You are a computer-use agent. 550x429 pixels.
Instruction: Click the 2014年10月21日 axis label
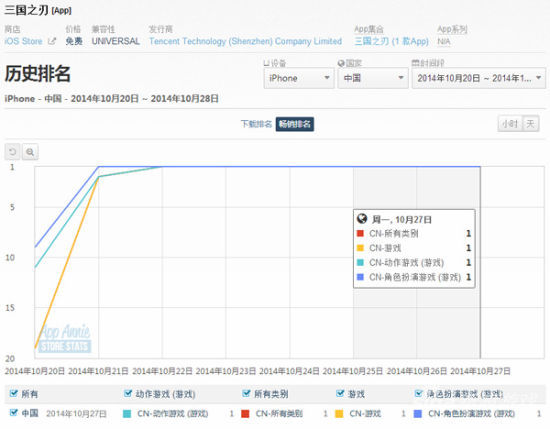[x=98, y=371]
